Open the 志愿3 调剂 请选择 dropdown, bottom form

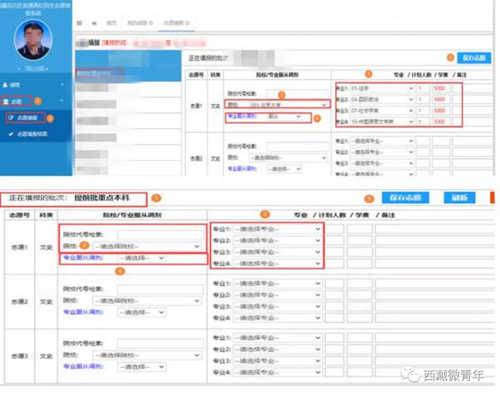coord(142,367)
